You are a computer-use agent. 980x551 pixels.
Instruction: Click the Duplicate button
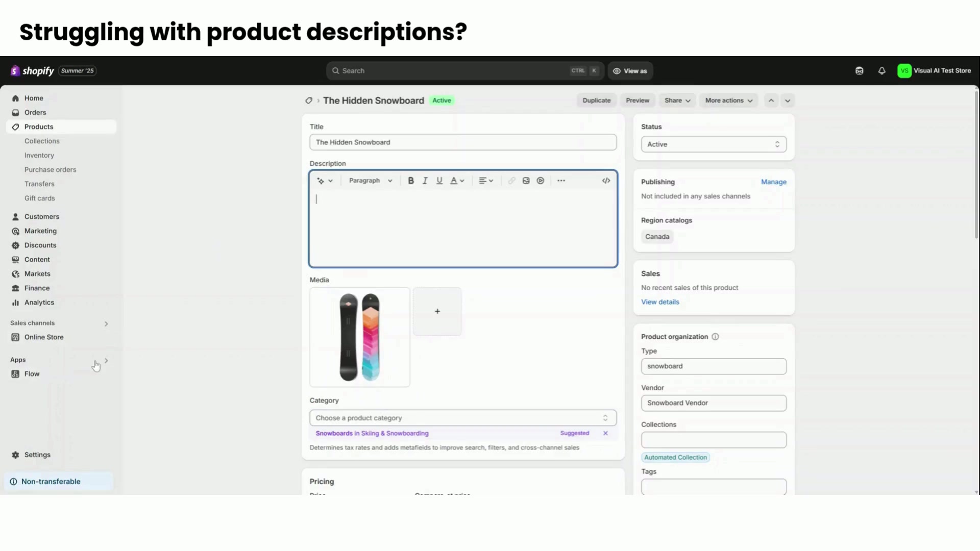596,101
